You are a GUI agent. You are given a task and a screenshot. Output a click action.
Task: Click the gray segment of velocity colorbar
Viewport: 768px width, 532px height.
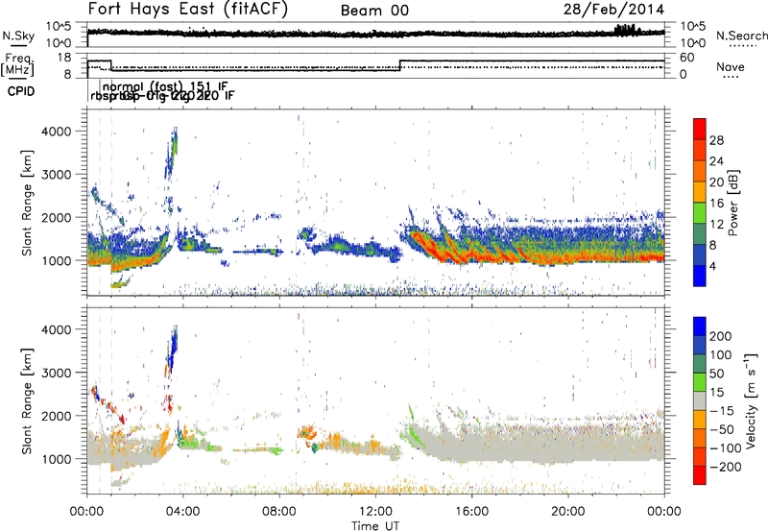click(700, 400)
